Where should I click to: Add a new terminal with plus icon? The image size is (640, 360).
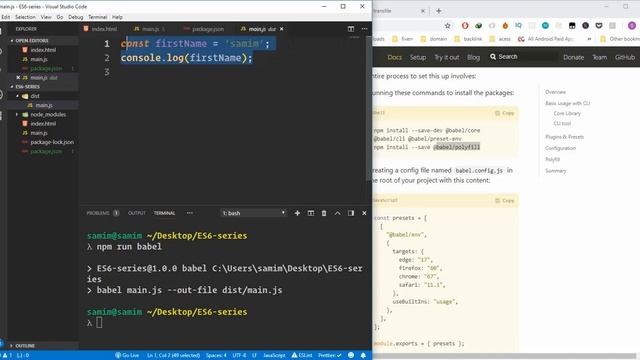click(297, 213)
